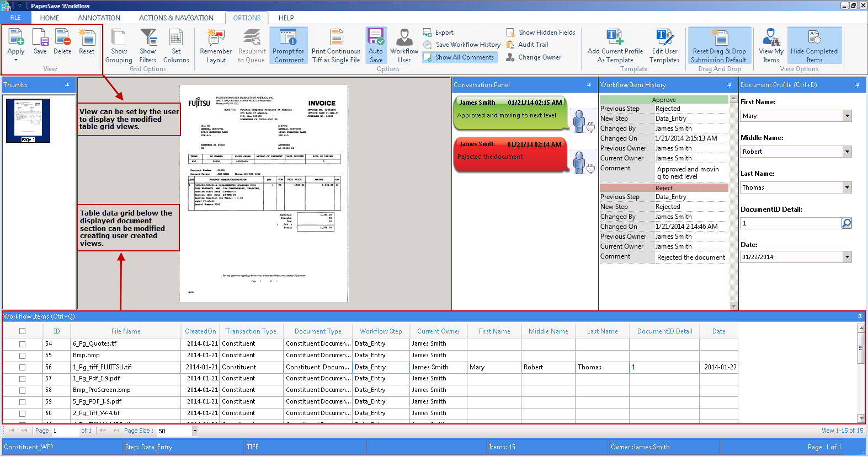Sort by the File Name column
This screenshot has height=457, width=868.
click(126, 331)
